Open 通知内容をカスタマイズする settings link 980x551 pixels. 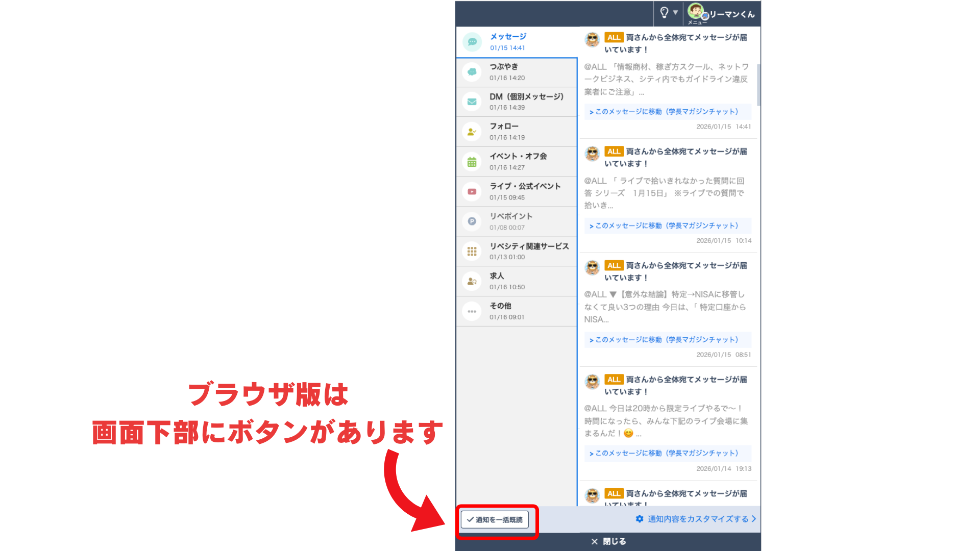click(696, 519)
